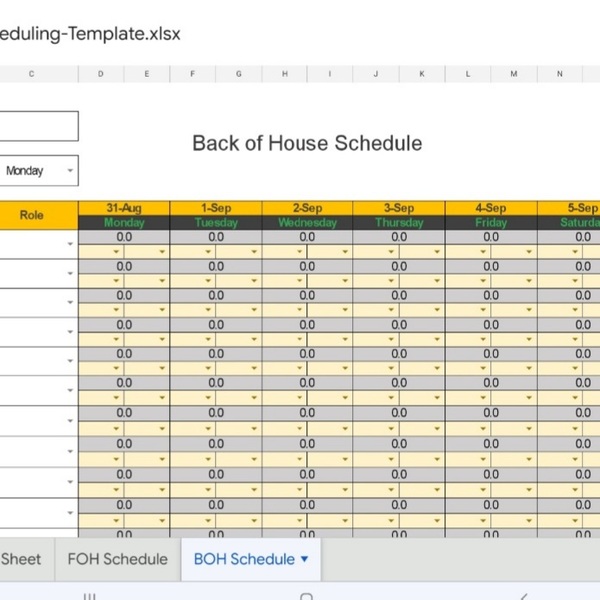Select the Friday day header cell

491,223
